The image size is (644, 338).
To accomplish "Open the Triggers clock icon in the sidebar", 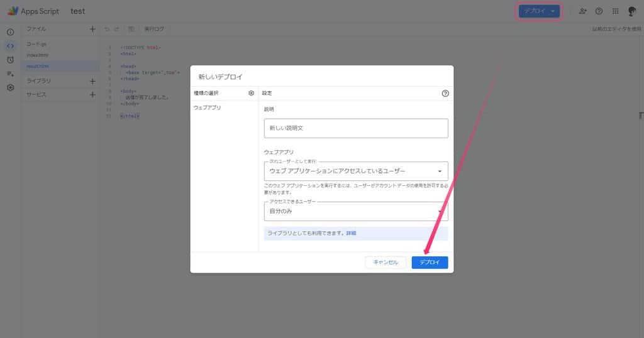I will pyautogui.click(x=10, y=60).
